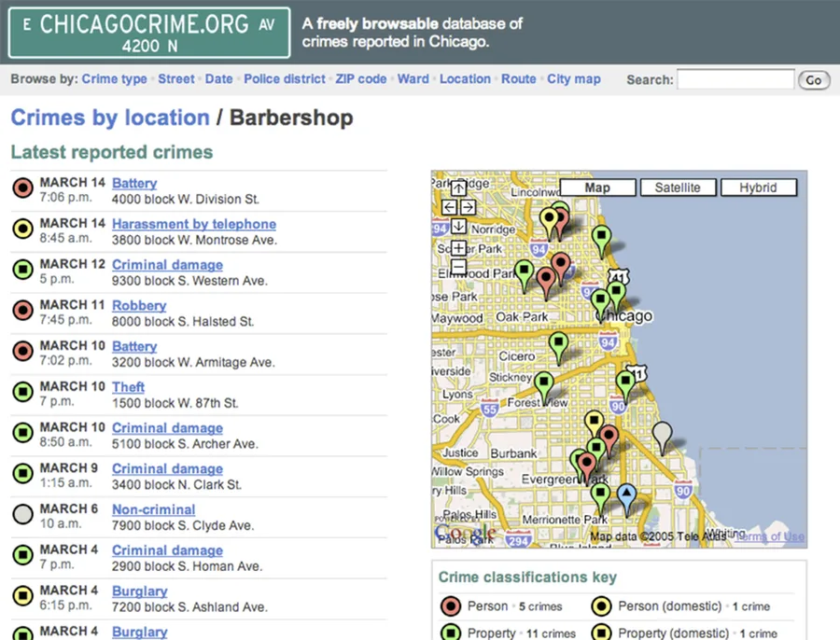Open the Harassment by telephone crime link
This screenshot has height=640, width=840.
pos(194,224)
